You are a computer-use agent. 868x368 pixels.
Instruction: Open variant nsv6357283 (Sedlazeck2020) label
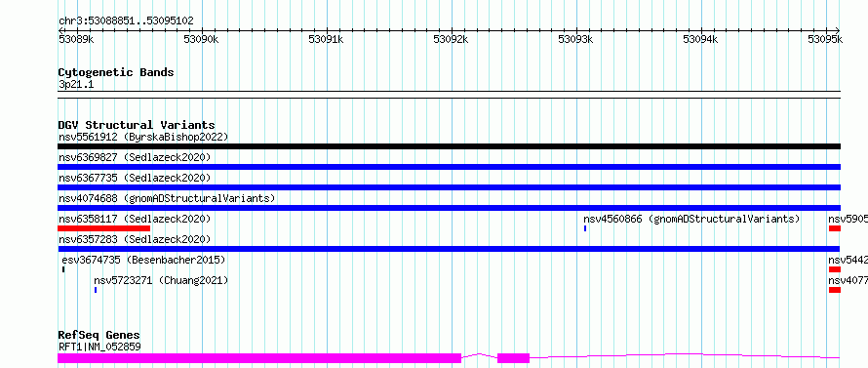[x=135, y=239]
